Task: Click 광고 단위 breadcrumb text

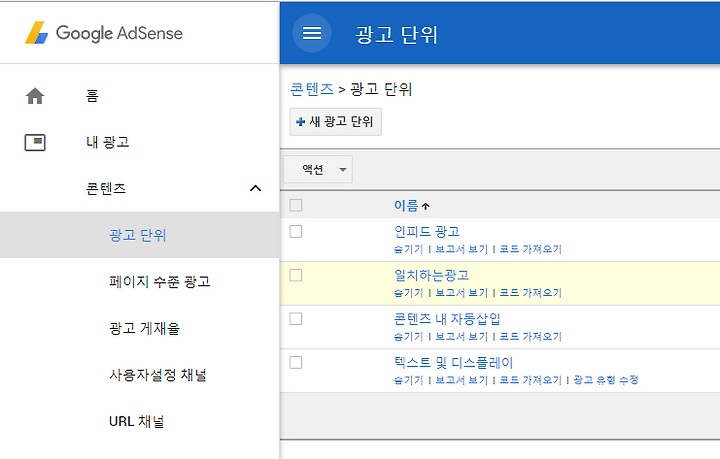Action: pos(381,89)
